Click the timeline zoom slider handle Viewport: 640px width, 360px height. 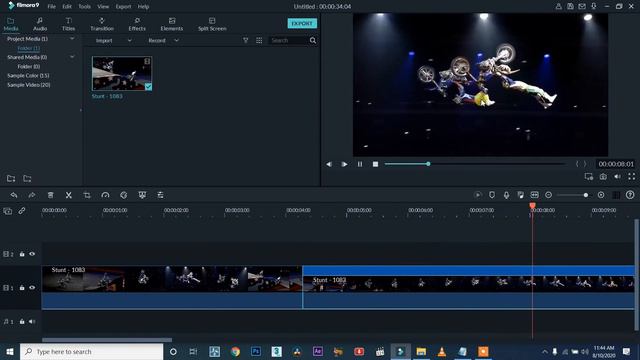tap(586, 195)
